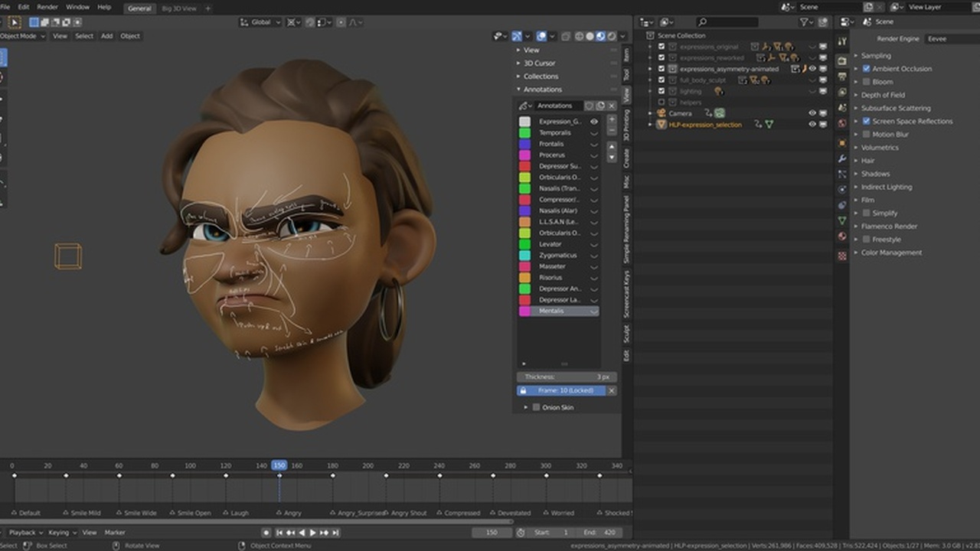Image resolution: width=980 pixels, height=551 pixels.
Task: Play animation in reverse
Action: point(302,533)
